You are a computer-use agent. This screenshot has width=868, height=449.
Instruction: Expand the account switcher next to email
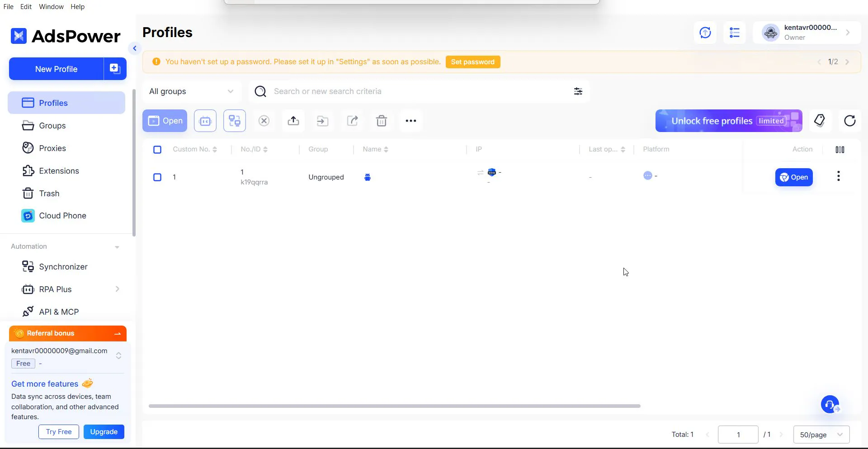[118, 356]
